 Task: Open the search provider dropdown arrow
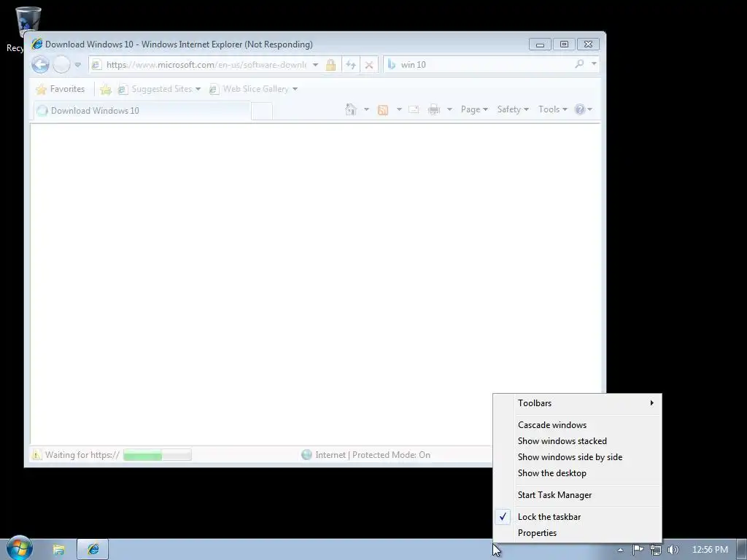coord(594,64)
